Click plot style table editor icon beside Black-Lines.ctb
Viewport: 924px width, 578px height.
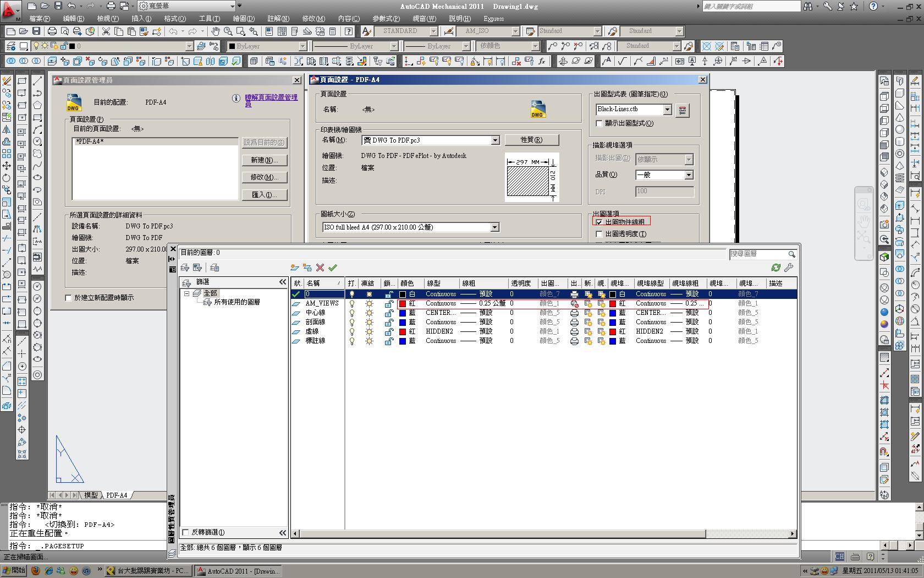682,110
